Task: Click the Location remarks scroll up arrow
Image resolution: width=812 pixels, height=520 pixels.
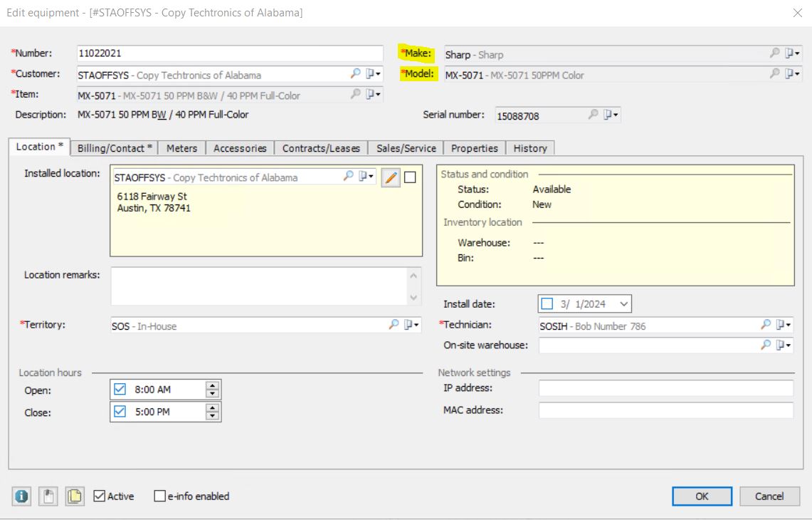Action: [x=413, y=276]
